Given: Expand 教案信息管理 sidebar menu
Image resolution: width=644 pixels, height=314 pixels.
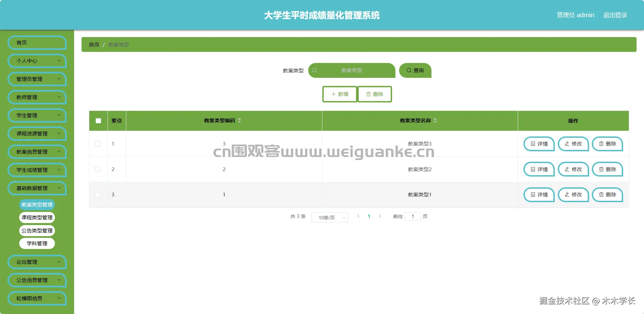Looking at the screenshot, I should (x=37, y=152).
